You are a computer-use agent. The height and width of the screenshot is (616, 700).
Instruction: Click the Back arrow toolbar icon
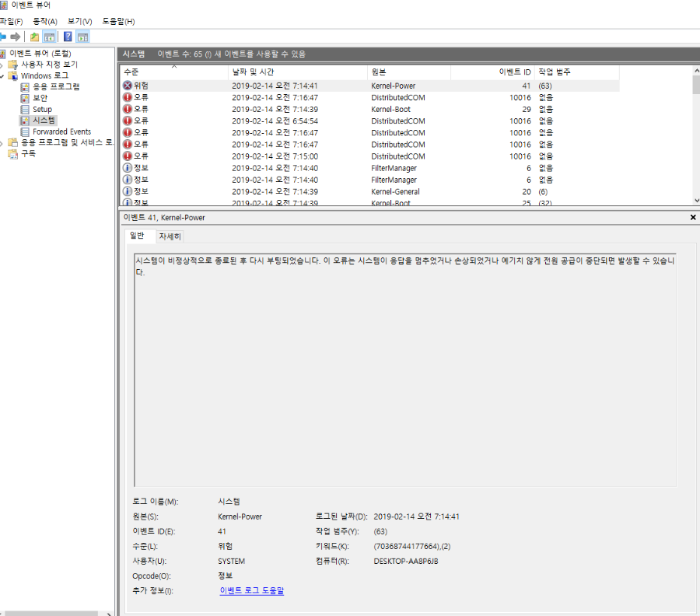(2, 37)
